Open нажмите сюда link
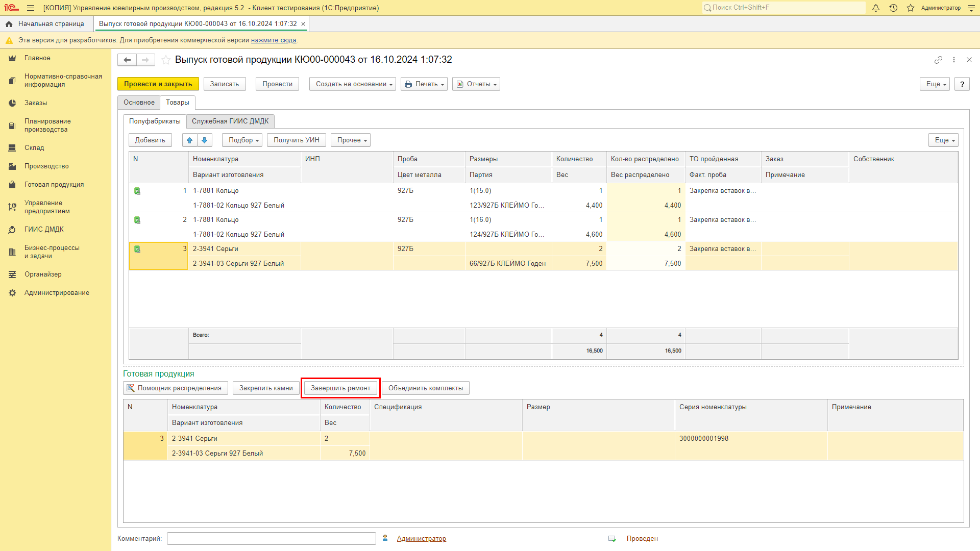Screen dimensions: 980x551 coord(274,40)
